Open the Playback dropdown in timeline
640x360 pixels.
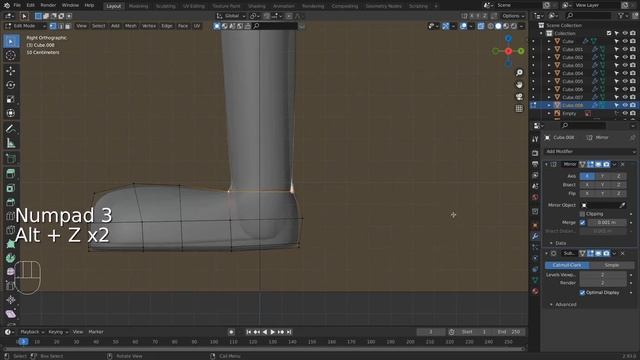point(32,332)
